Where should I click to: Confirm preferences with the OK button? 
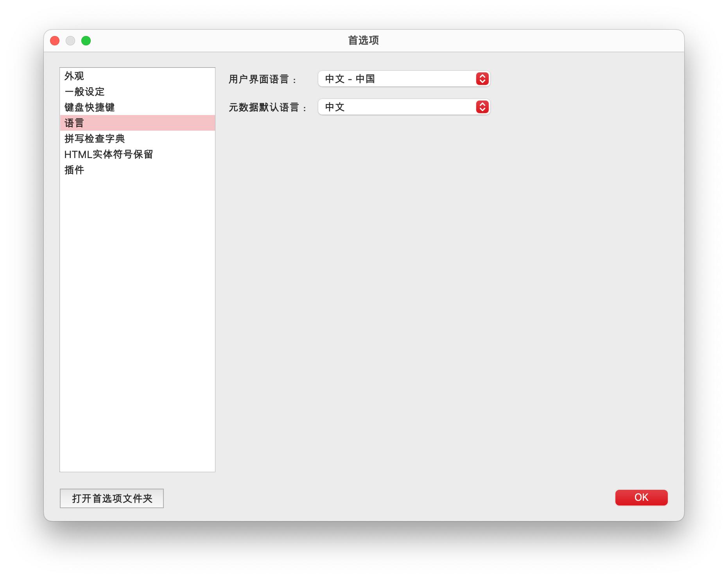[641, 497]
